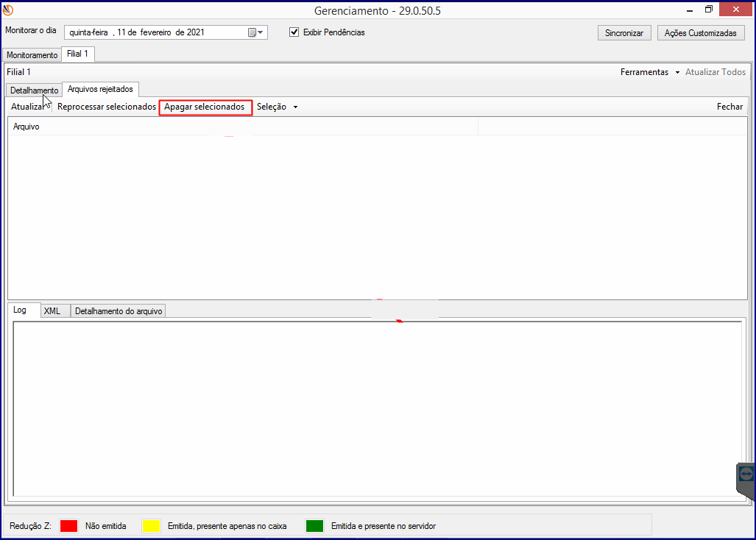Select the Filial 1 tab
This screenshot has width=756, height=540.
pos(77,54)
